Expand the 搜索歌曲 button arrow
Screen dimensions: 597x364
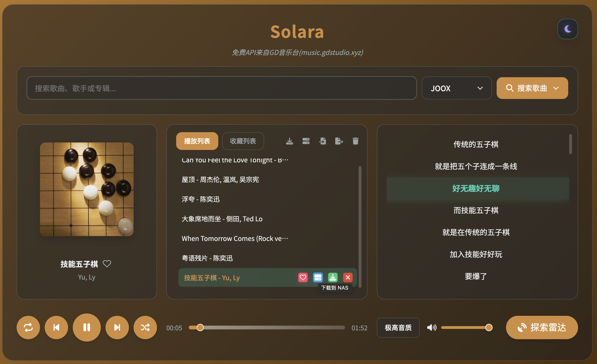point(556,88)
